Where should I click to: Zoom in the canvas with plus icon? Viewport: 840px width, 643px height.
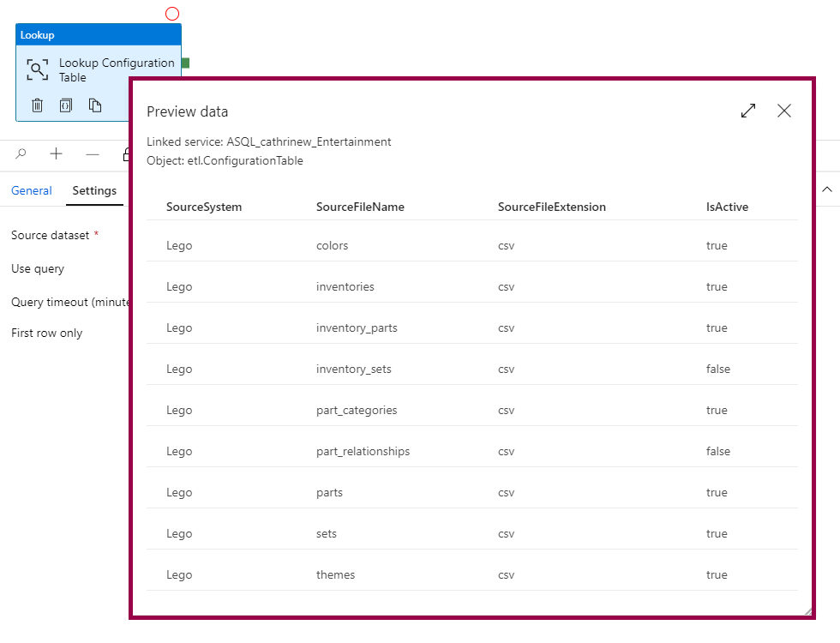pos(57,154)
